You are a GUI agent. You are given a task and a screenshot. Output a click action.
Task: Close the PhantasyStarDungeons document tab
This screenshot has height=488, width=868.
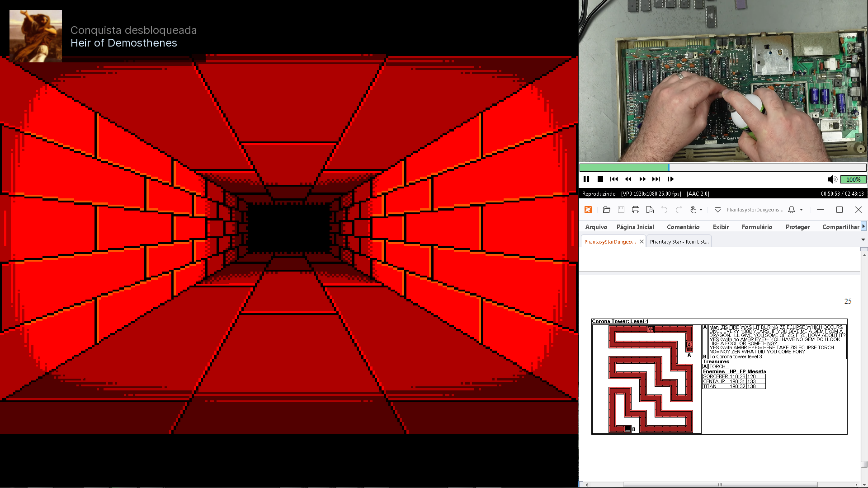642,242
